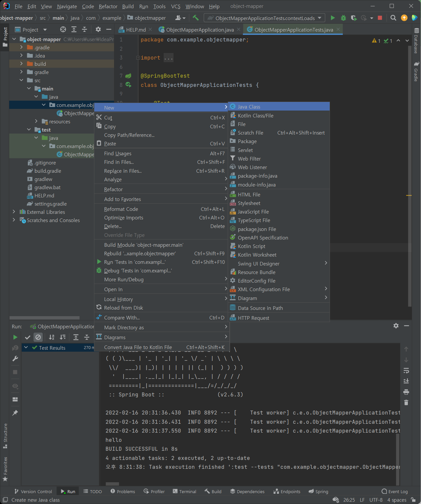Open Search Everywhere magnifier icon
The height and width of the screenshot is (504, 421).
[393, 18]
